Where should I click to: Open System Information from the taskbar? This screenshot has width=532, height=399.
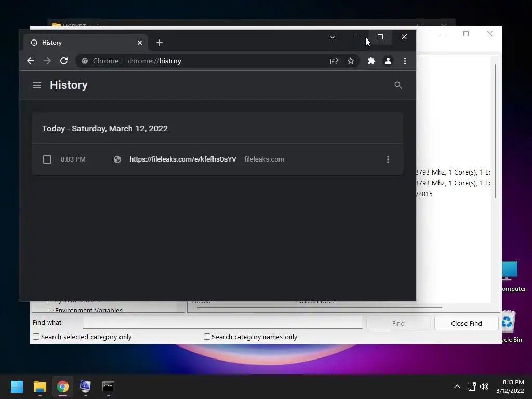click(x=85, y=387)
